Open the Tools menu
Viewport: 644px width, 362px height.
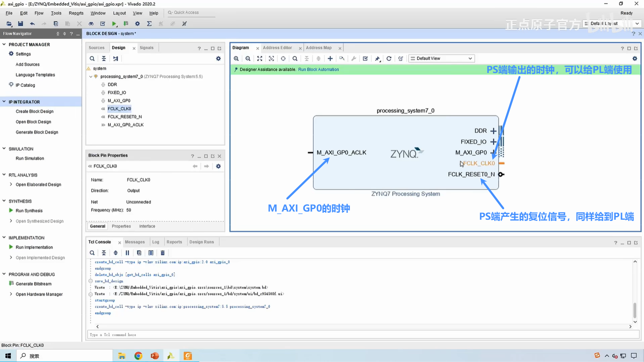pyautogui.click(x=56, y=13)
